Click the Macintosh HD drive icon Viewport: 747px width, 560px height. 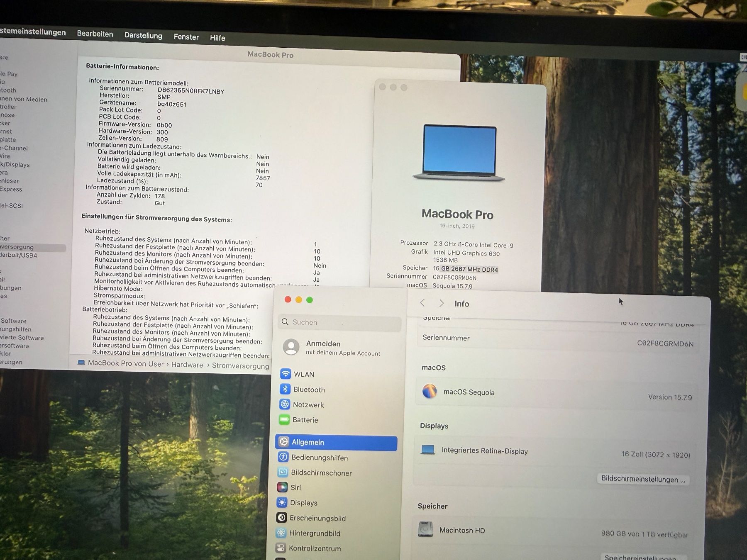[425, 529]
